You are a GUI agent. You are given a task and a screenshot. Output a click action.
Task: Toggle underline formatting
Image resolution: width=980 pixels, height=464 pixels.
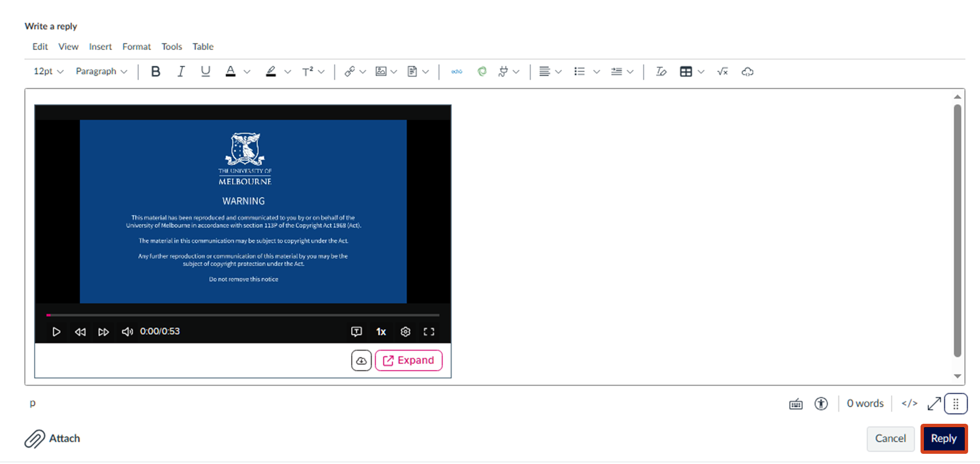[x=206, y=71]
